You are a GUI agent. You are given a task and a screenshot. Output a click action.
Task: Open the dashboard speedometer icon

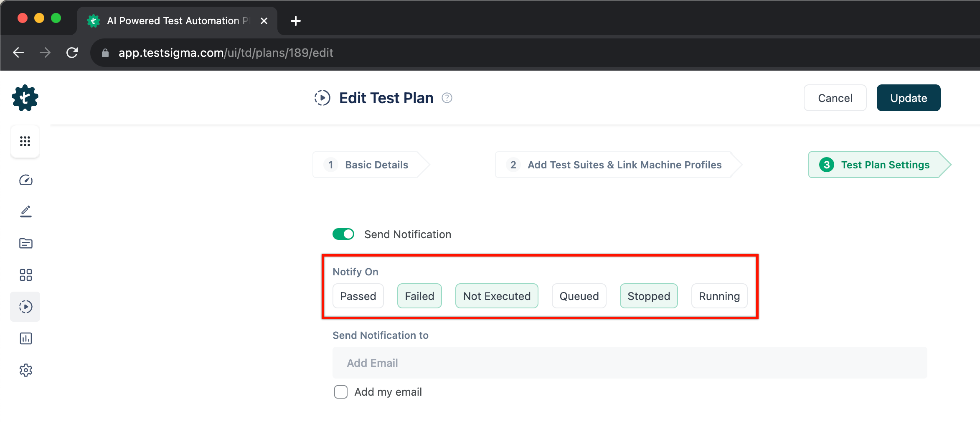[25, 180]
